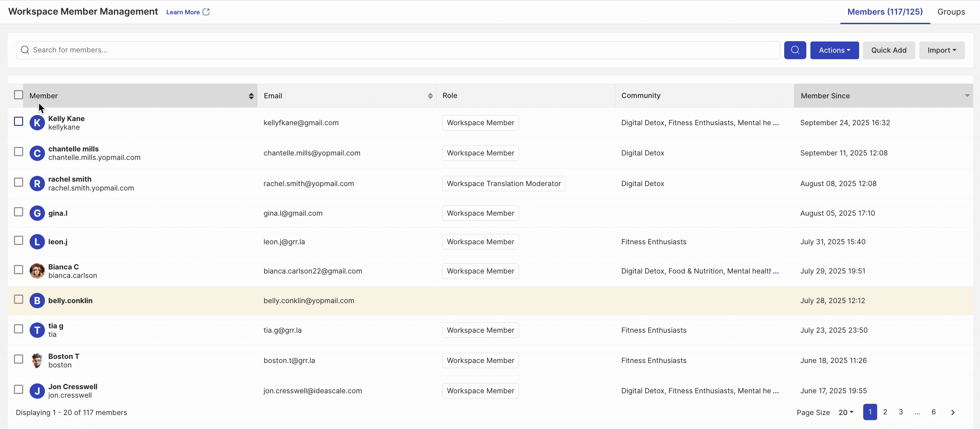This screenshot has height=430, width=980.
Task: Switch to the Groups tab
Action: (951, 12)
